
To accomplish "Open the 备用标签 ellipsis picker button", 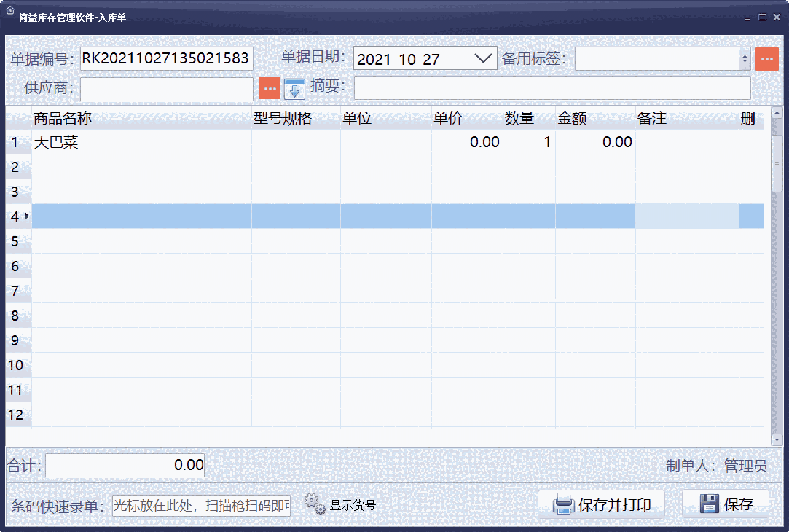I will tap(767, 59).
